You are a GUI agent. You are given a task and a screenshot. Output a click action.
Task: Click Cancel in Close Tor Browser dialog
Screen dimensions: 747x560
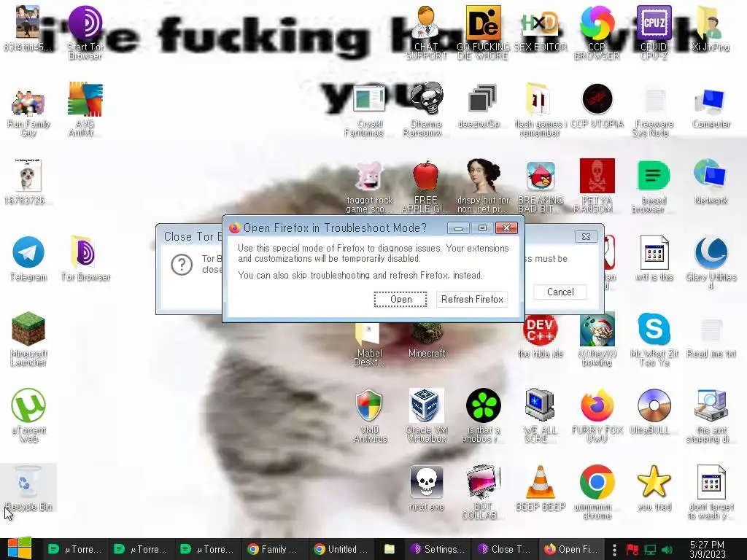point(560,292)
